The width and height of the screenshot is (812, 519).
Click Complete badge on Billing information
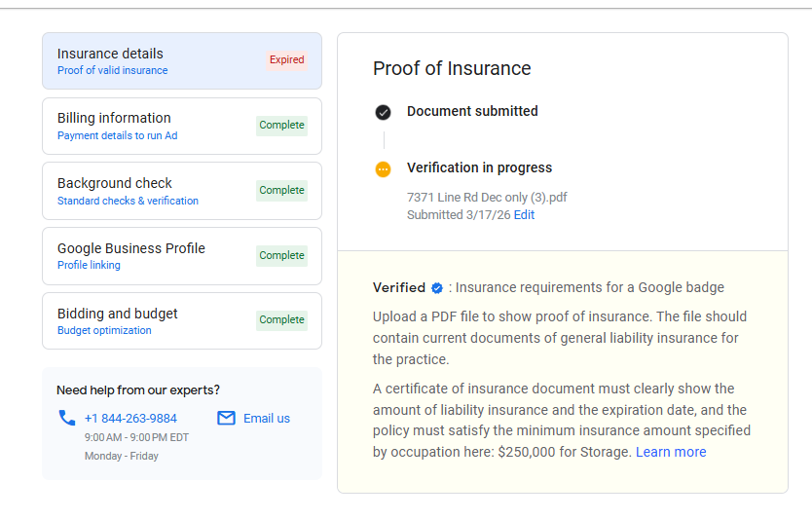tap(281, 126)
